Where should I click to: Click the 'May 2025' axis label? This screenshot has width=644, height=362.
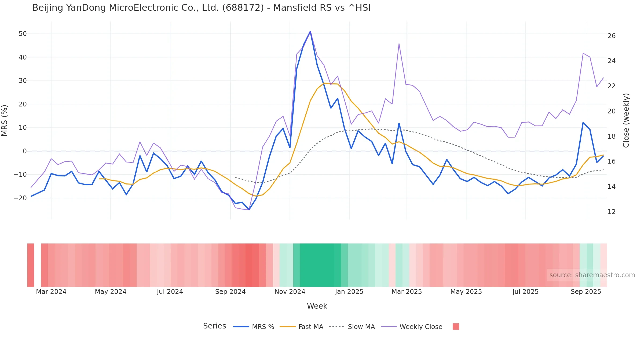pos(466,292)
